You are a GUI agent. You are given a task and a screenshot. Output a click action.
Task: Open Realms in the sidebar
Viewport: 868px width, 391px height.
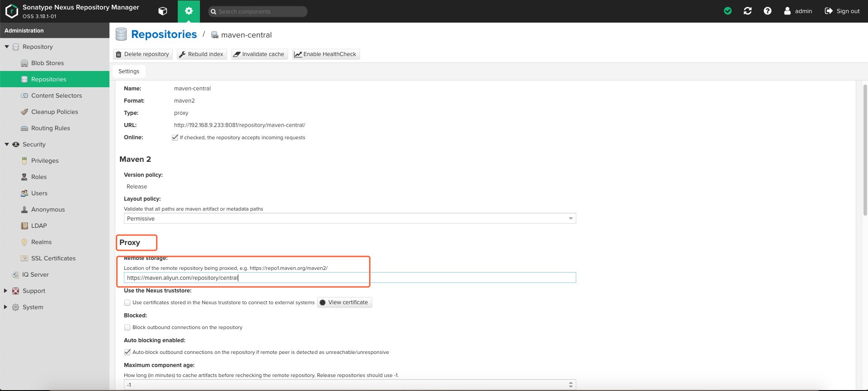pos(55,242)
